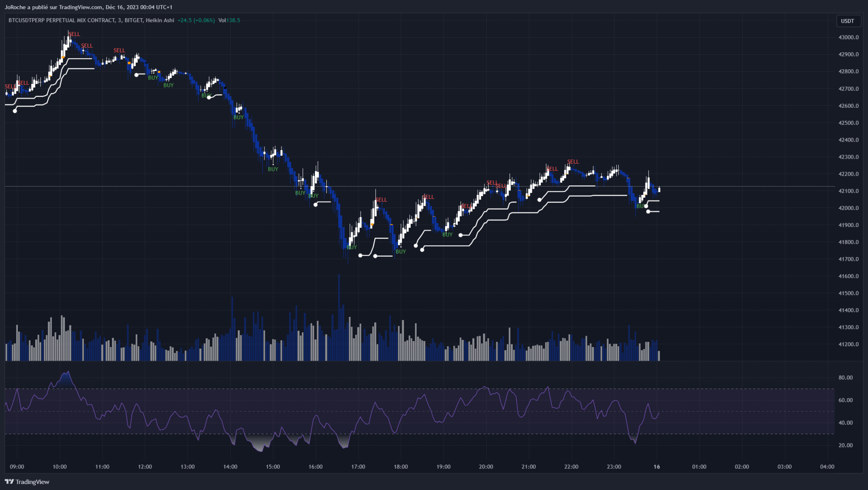Click the BUY marker under the 18:00 low
Screen dimensions: 868x490
pos(401,252)
